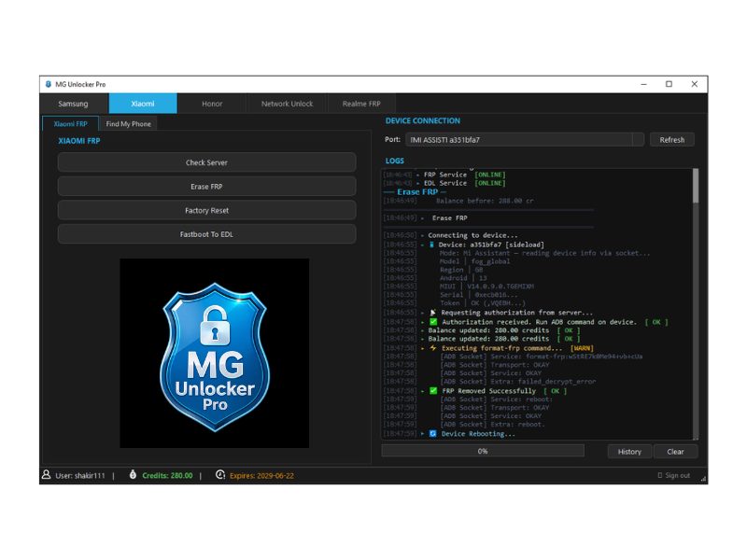Image resolution: width=747 pixels, height=560 pixels.
Task: Click the 'Region | GB' log line
Action: click(x=461, y=270)
